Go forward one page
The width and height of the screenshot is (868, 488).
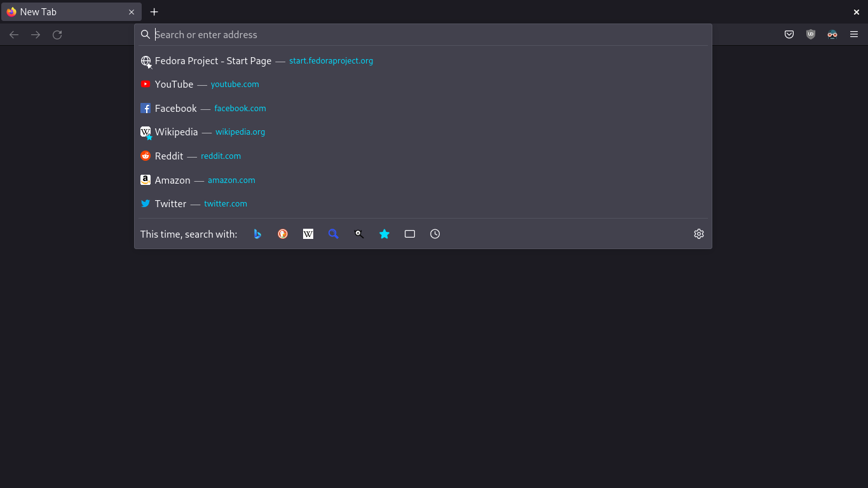[x=36, y=35]
